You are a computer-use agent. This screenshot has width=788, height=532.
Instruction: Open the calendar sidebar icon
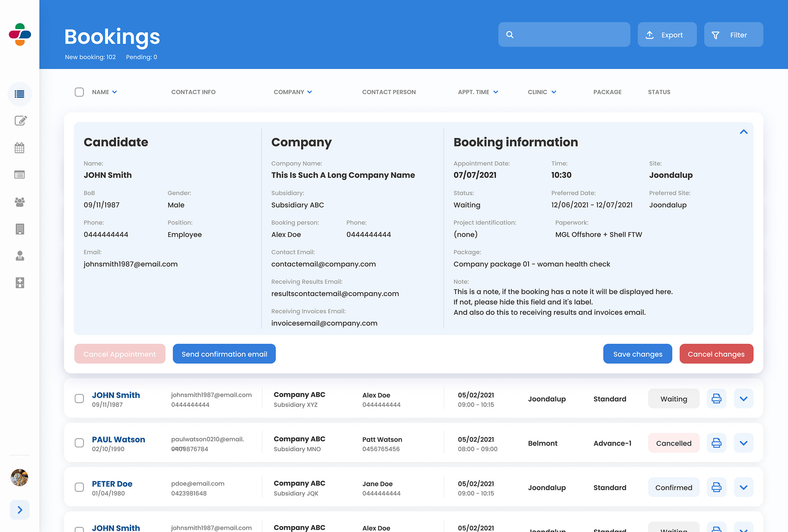click(20, 148)
